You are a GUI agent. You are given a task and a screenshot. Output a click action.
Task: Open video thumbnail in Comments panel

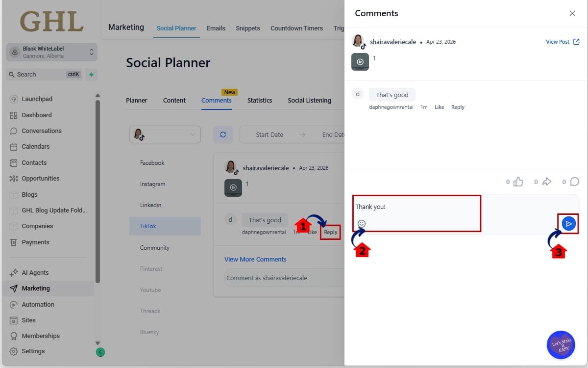coord(360,62)
